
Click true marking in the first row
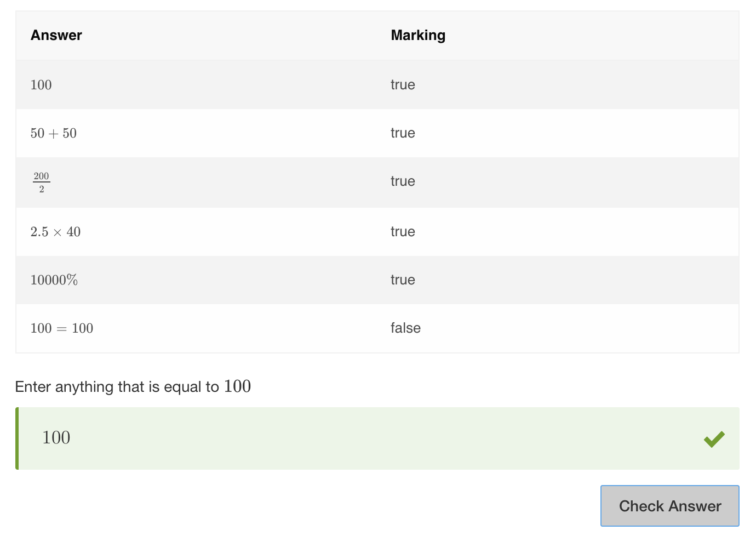point(403,85)
